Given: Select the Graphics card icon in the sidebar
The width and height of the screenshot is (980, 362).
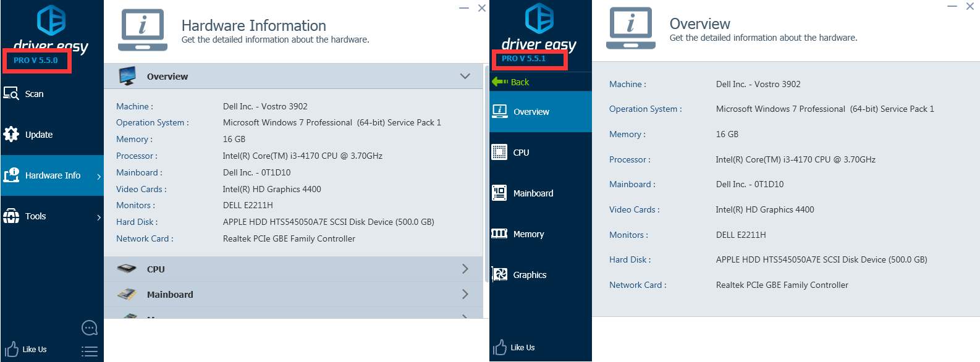Looking at the screenshot, I should (x=499, y=274).
